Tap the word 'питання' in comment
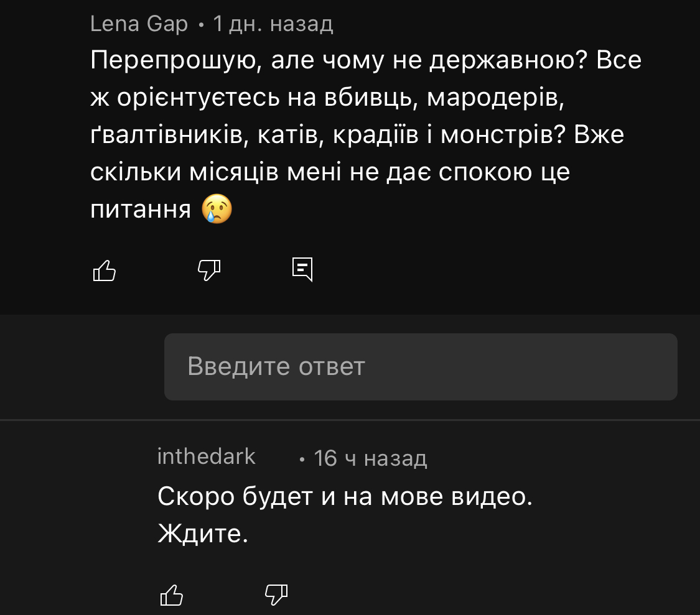The width and height of the screenshot is (700, 615). point(141,210)
